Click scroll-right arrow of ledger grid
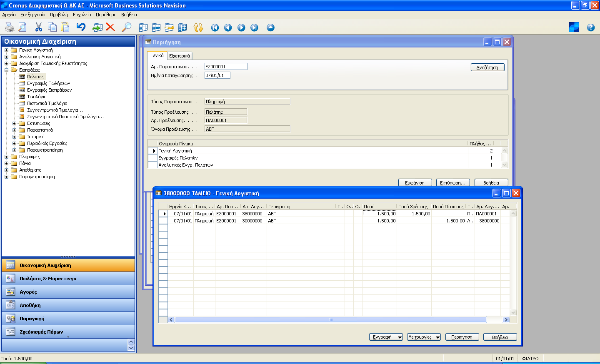This screenshot has height=364, width=600. [506, 320]
